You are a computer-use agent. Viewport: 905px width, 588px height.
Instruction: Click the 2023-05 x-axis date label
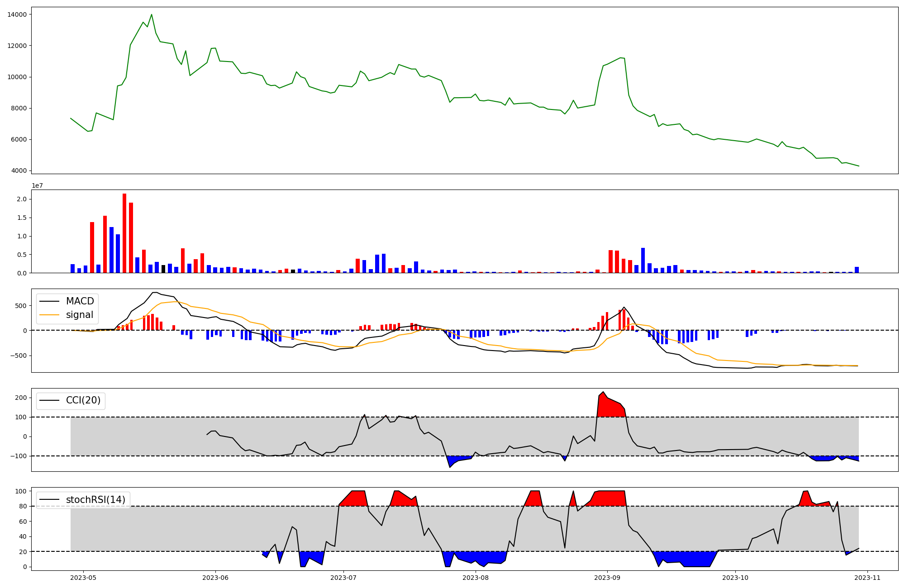pyautogui.click(x=83, y=578)
